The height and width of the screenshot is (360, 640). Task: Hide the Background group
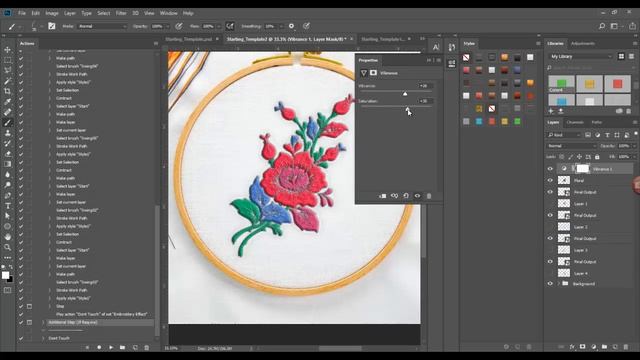click(x=550, y=284)
